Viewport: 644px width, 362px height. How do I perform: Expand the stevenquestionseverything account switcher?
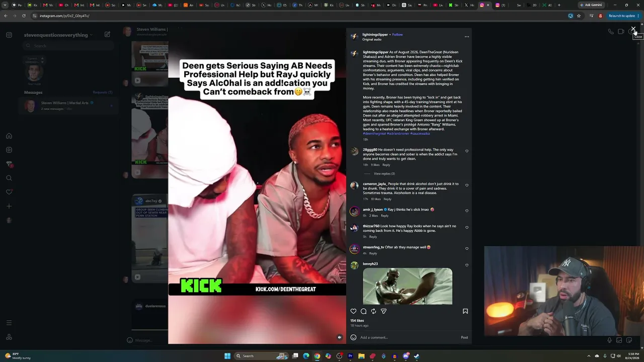click(58, 35)
